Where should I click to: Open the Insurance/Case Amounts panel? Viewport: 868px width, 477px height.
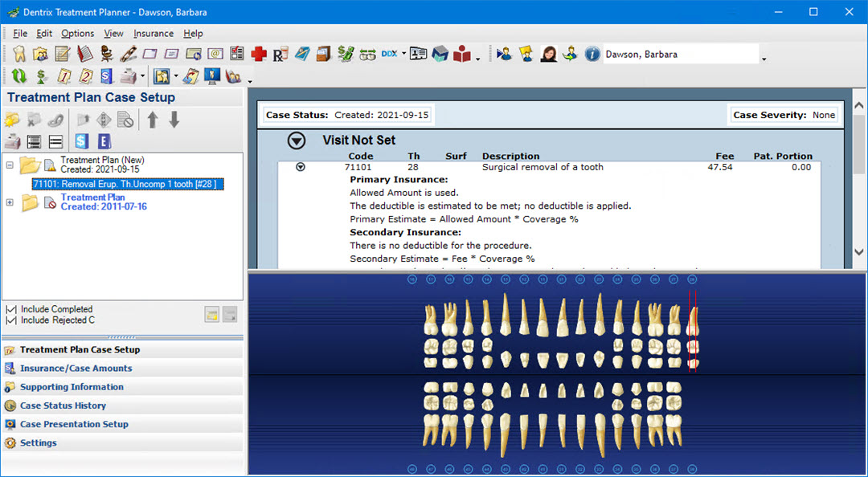pyautogui.click(x=76, y=369)
